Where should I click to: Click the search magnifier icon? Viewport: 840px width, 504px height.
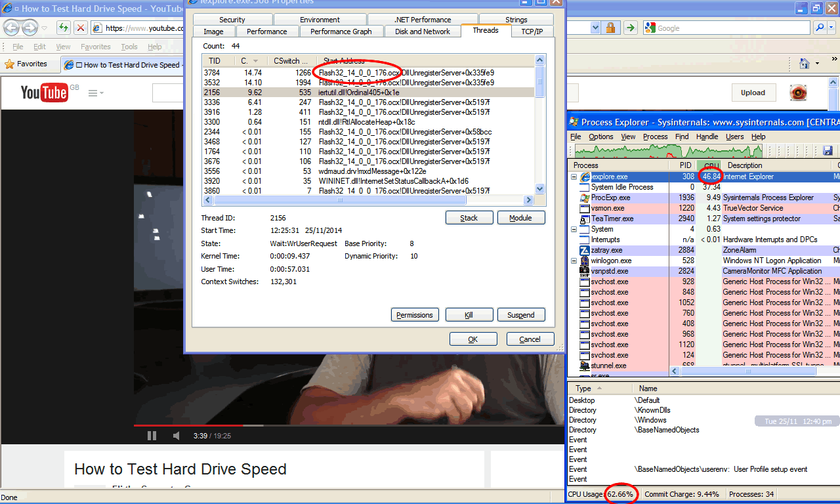pyautogui.click(x=820, y=28)
